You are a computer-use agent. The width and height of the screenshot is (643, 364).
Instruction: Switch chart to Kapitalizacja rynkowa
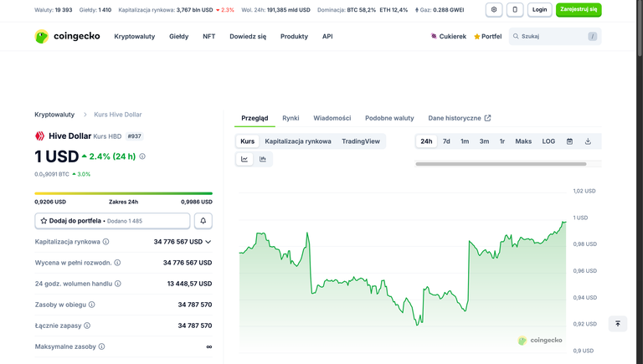(x=298, y=141)
